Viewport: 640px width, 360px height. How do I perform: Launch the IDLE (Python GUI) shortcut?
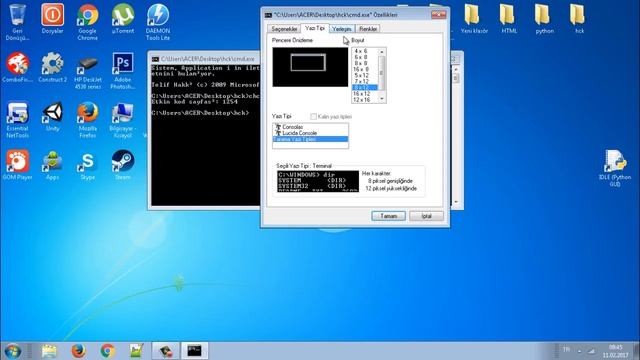point(615,168)
